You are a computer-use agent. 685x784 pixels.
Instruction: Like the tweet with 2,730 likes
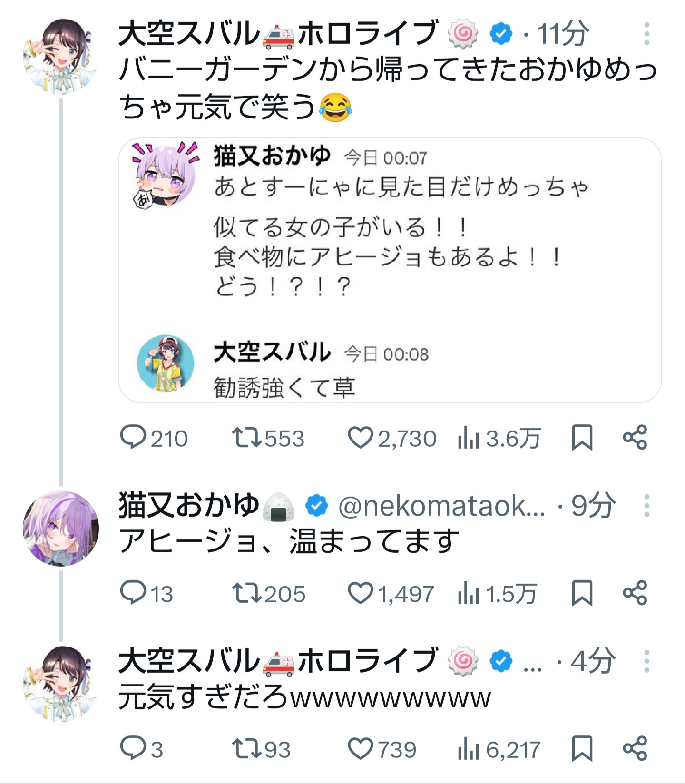(360, 437)
